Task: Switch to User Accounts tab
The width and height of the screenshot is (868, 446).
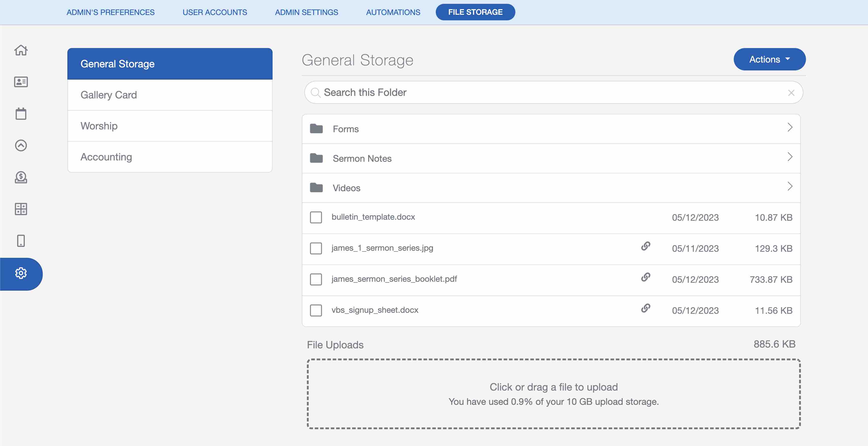Action: [x=215, y=12]
